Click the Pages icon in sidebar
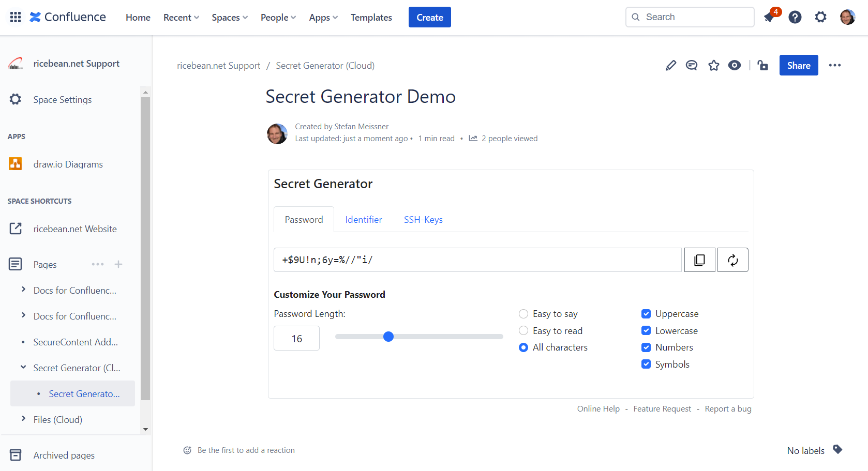 click(16, 264)
